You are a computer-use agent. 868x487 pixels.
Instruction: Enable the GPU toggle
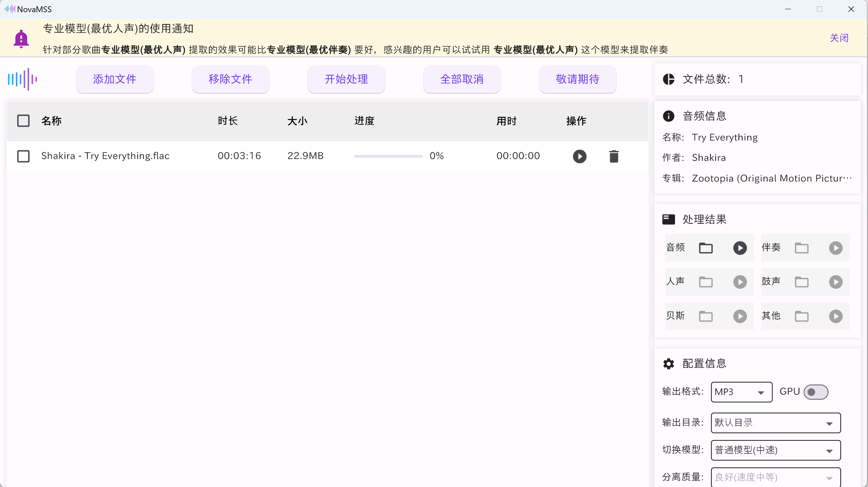click(816, 392)
